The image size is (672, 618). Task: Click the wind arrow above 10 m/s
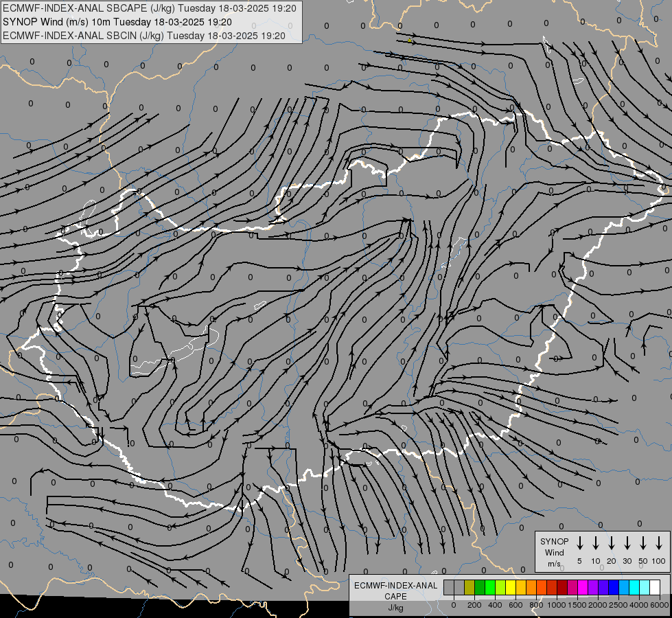[596, 543]
